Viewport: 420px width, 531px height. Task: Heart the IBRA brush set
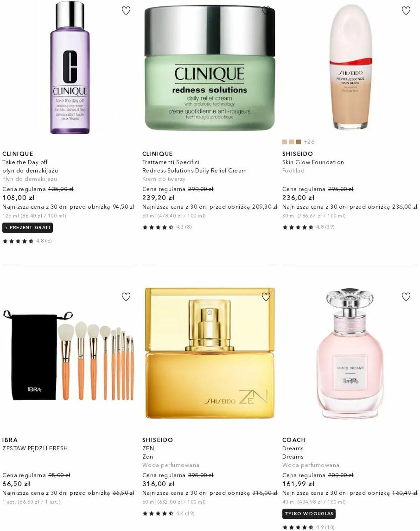pyautogui.click(x=126, y=297)
